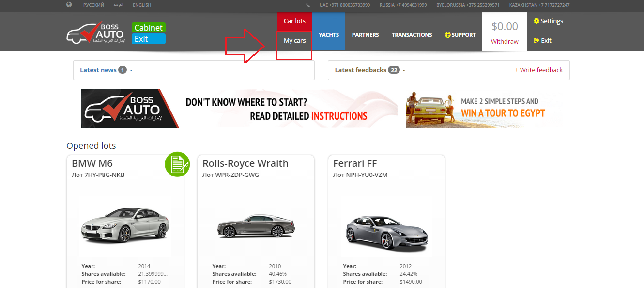Expand the Latest feedbacks dropdown
This screenshot has height=288, width=644.
point(370,70)
